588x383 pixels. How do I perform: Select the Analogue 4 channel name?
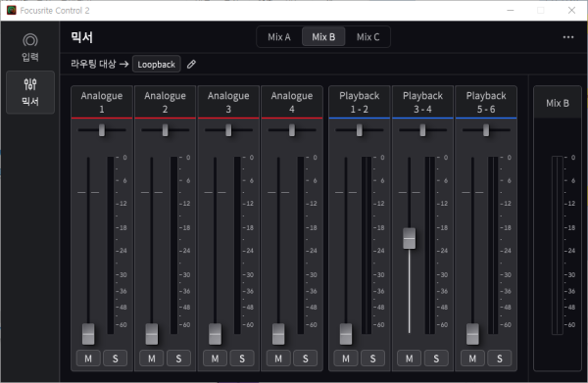coord(292,102)
